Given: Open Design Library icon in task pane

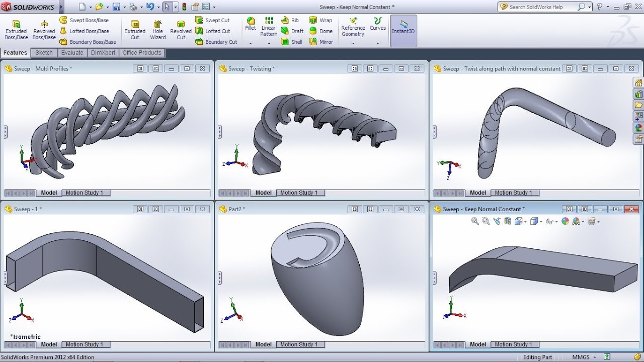Looking at the screenshot, I should click(x=638, y=94).
